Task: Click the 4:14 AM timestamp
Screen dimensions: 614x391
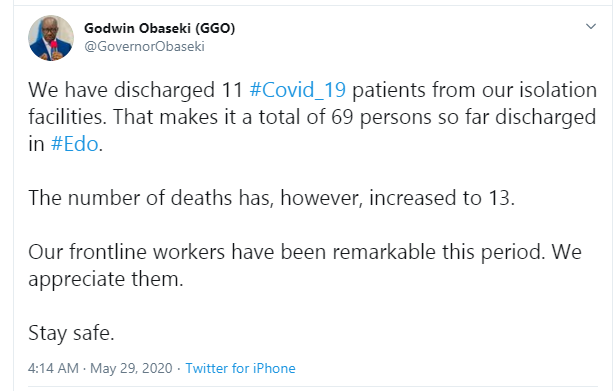Action: 53,368
